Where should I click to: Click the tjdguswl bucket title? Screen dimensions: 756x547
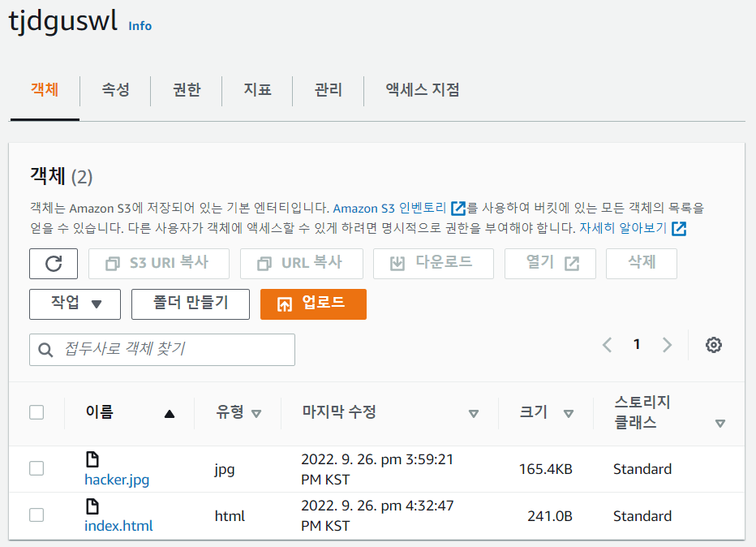tap(63, 22)
